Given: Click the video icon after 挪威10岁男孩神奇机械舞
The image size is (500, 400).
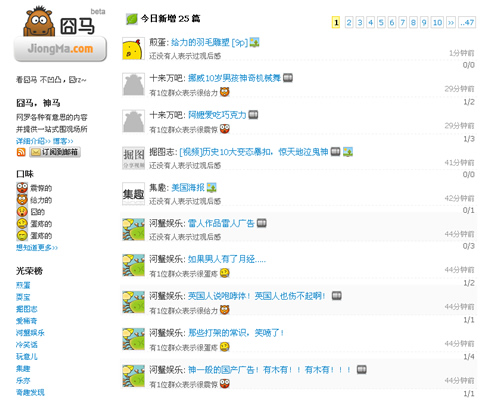Looking at the screenshot, I should 288,78.
